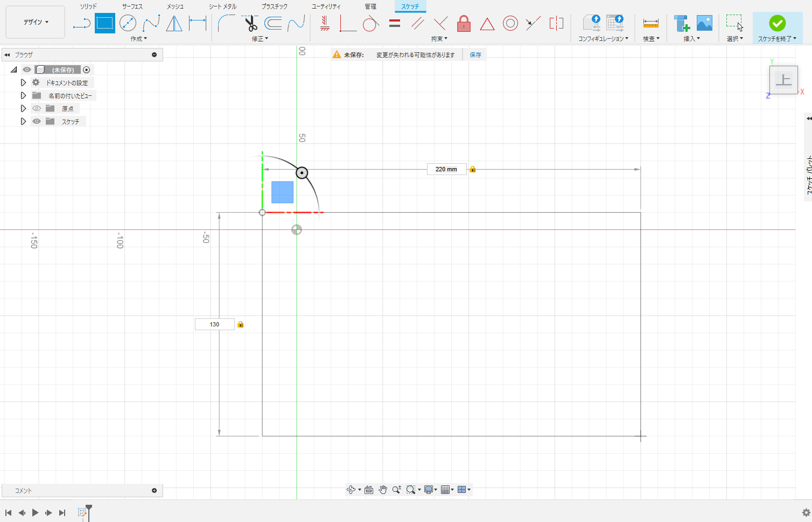Switch to the サーフェス tab
Viewport: 812px width, 522px height.
[x=132, y=6]
